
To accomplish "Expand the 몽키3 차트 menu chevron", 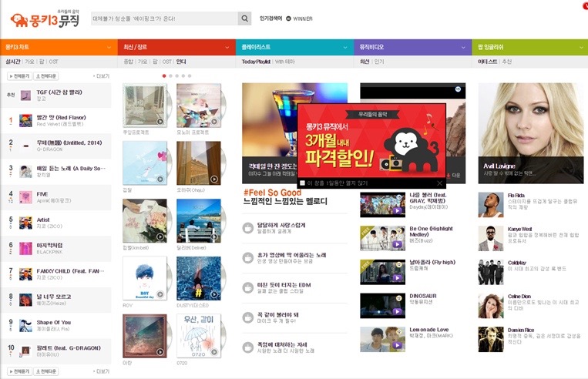I will coord(109,47).
